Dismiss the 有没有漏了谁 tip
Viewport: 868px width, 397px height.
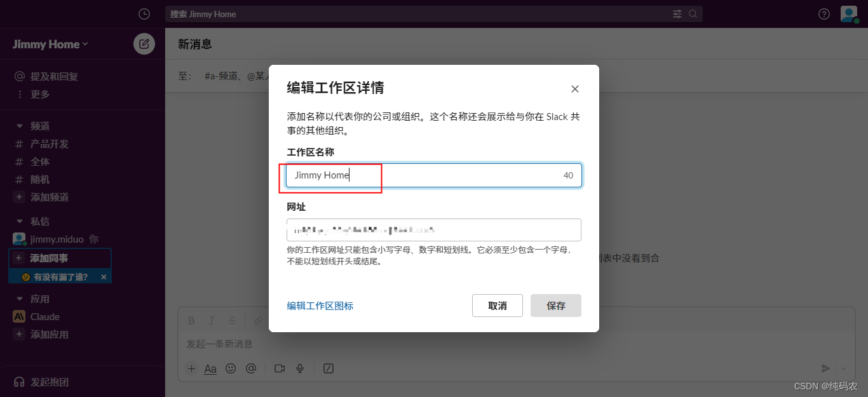104,277
